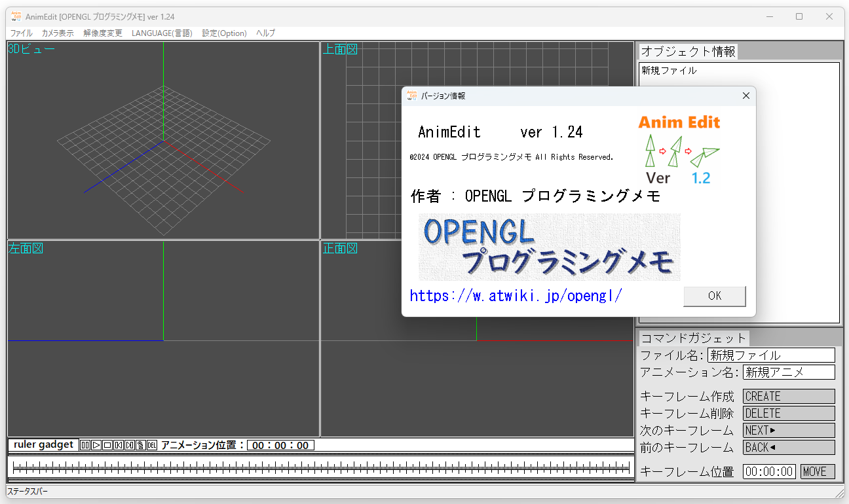Click the 新規ファイル entry in object list

pos(669,71)
